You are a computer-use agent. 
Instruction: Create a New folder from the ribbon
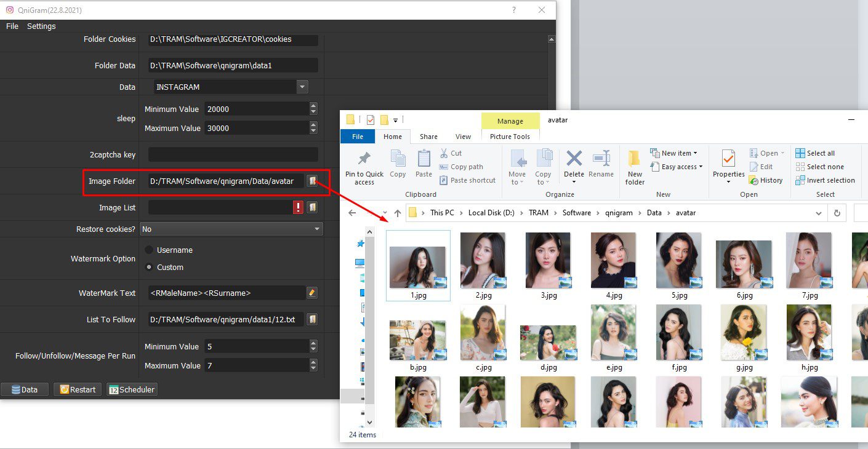pyautogui.click(x=635, y=168)
